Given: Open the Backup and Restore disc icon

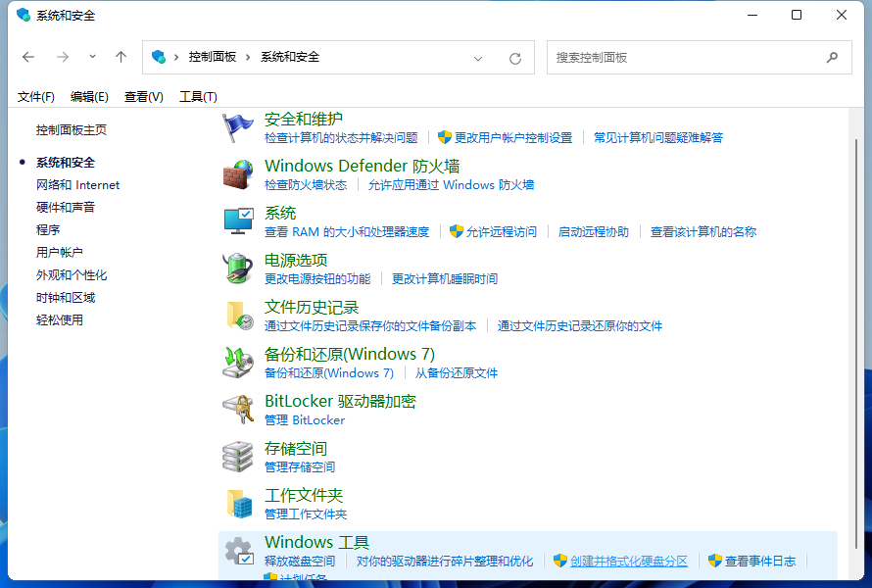Looking at the screenshot, I should coord(238,363).
